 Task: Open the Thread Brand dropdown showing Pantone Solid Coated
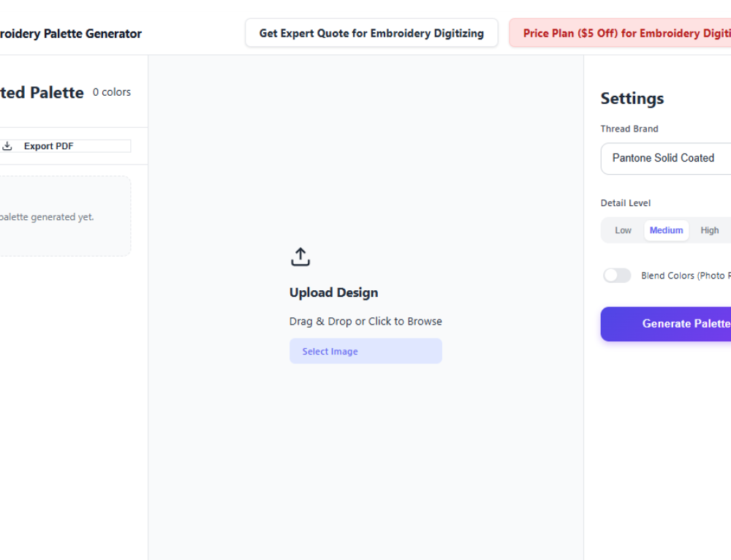680,158
